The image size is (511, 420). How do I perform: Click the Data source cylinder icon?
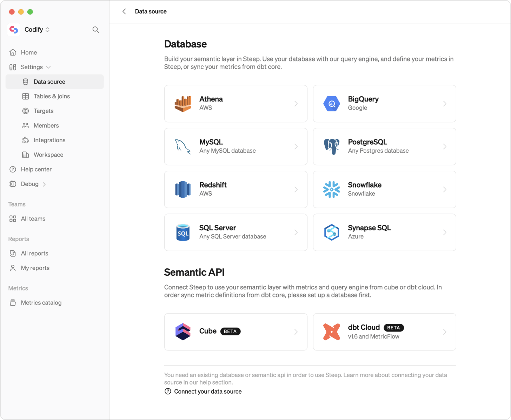pyautogui.click(x=26, y=82)
